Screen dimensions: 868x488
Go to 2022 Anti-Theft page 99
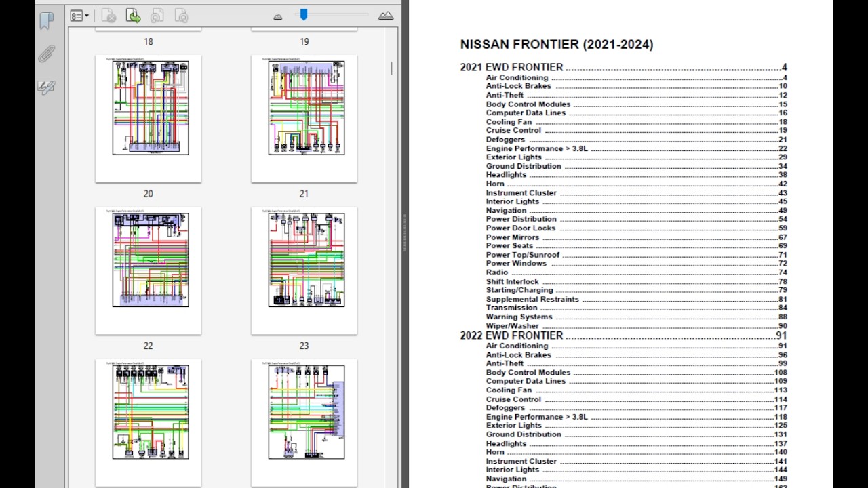(x=636, y=363)
